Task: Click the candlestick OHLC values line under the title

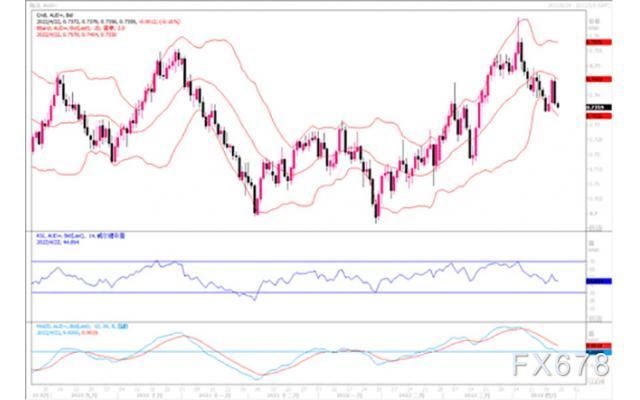Action: pyautogui.click(x=108, y=22)
